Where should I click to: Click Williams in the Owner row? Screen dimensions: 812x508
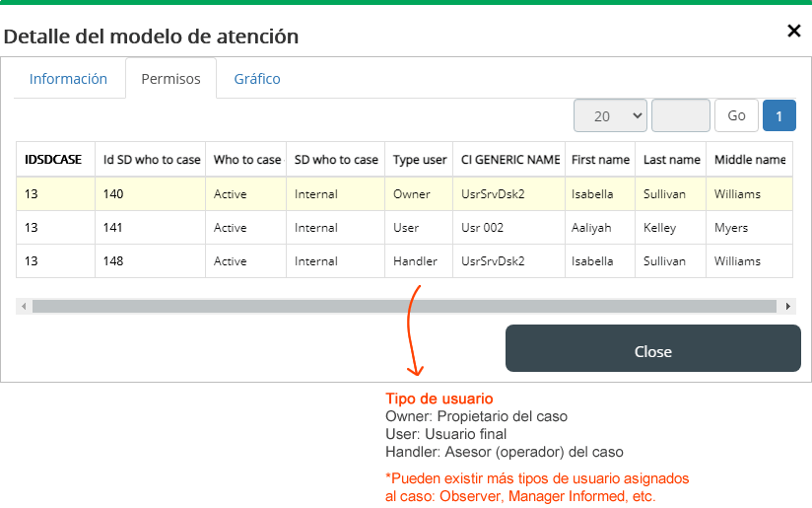(x=749, y=194)
